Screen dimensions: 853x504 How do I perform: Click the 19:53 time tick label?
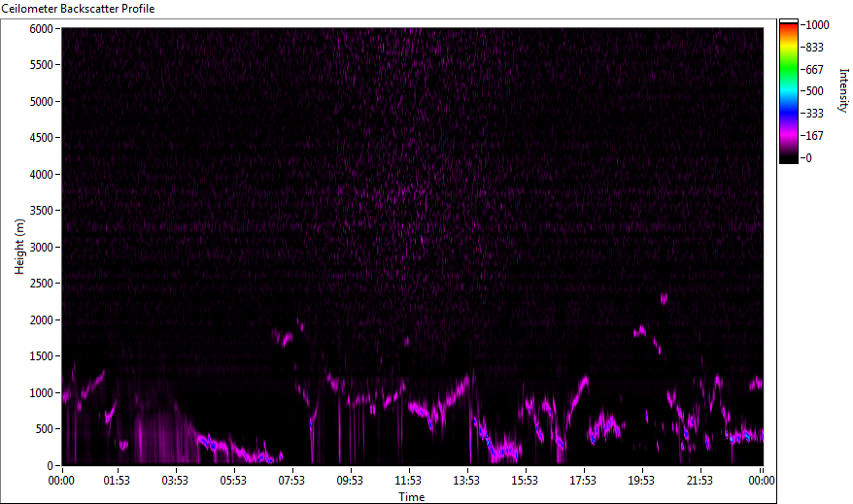641,481
